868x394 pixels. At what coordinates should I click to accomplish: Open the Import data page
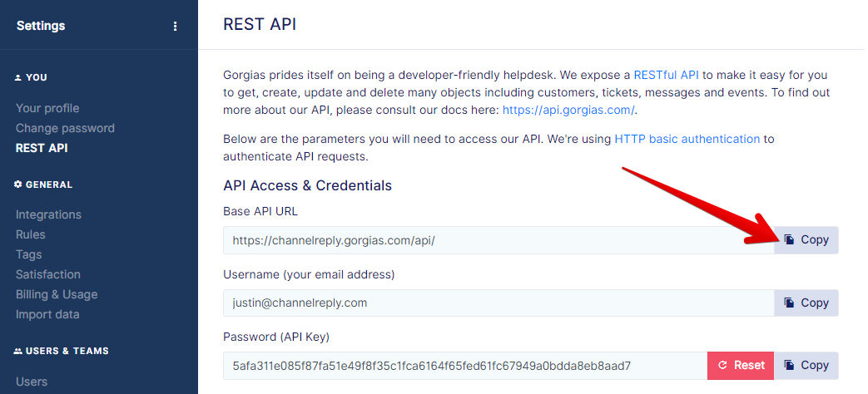tap(47, 314)
